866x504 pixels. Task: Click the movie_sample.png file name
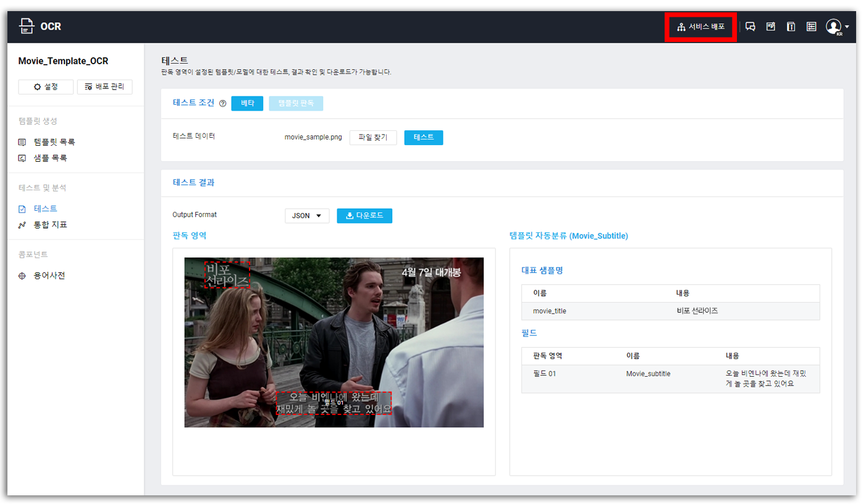click(x=313, y=137)
